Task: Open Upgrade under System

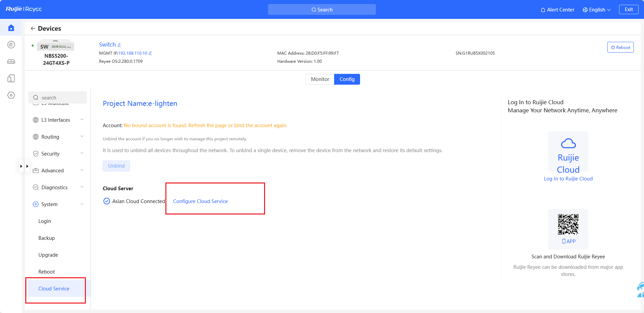Action: 48,255
